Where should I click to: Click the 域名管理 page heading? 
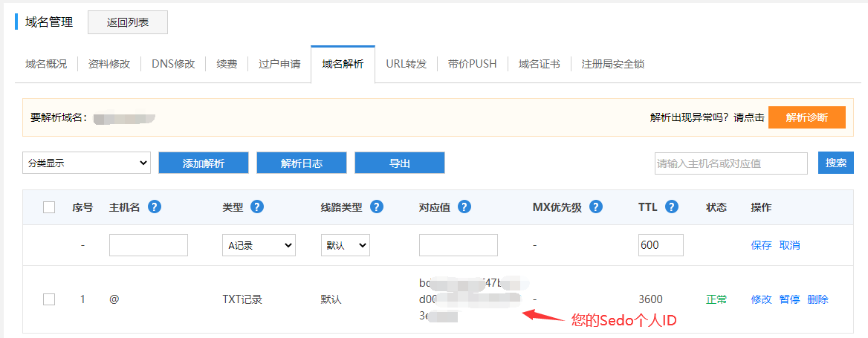click(x=49, y=22)
